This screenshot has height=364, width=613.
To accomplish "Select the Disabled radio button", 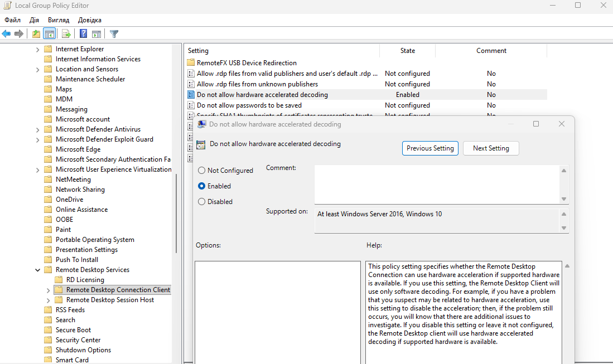I will (x=202, y=202).
